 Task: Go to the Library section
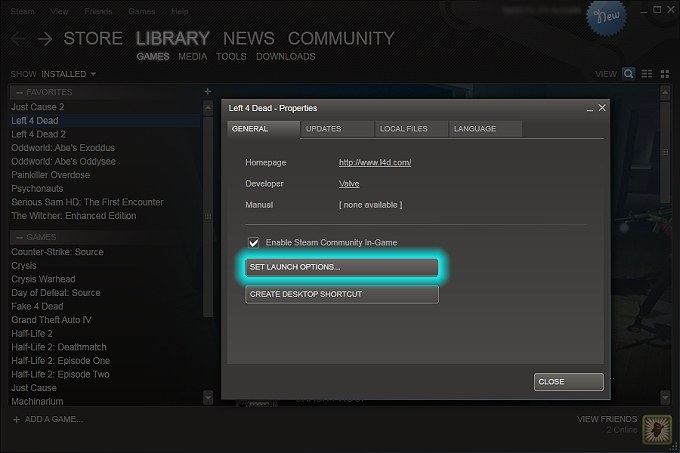pyautogui.click(x=173, y=39)
